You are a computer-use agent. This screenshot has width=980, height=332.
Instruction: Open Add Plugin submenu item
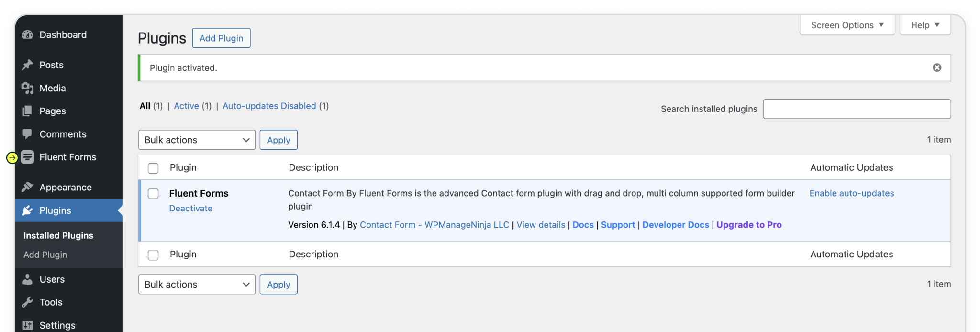45,255
